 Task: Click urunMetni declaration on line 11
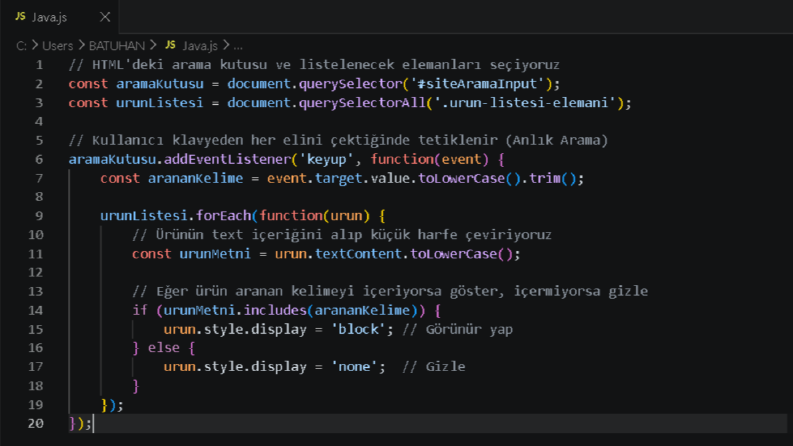(x=215, y=254)
